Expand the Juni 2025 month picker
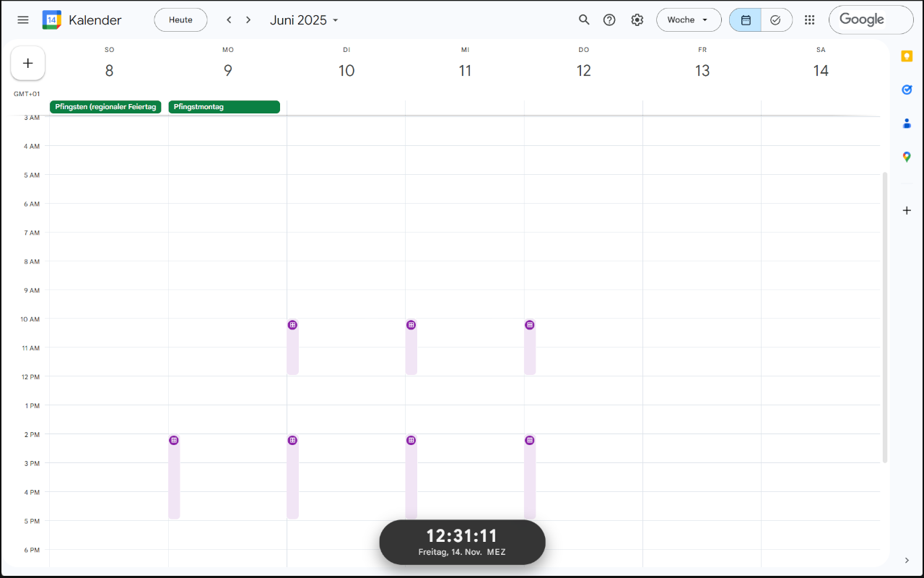Viewport: 924px width, 578px height. click(304, 20)
